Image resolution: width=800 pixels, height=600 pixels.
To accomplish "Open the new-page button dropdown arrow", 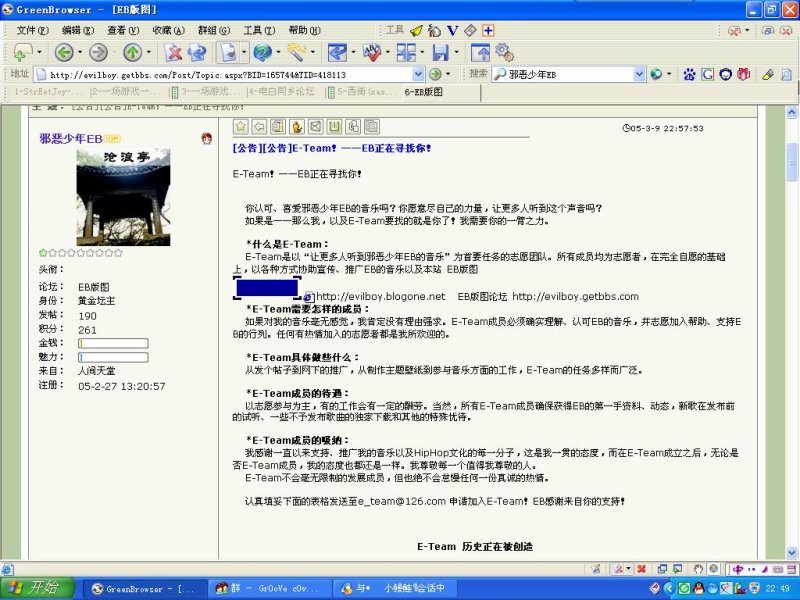I will coord(39,53).
